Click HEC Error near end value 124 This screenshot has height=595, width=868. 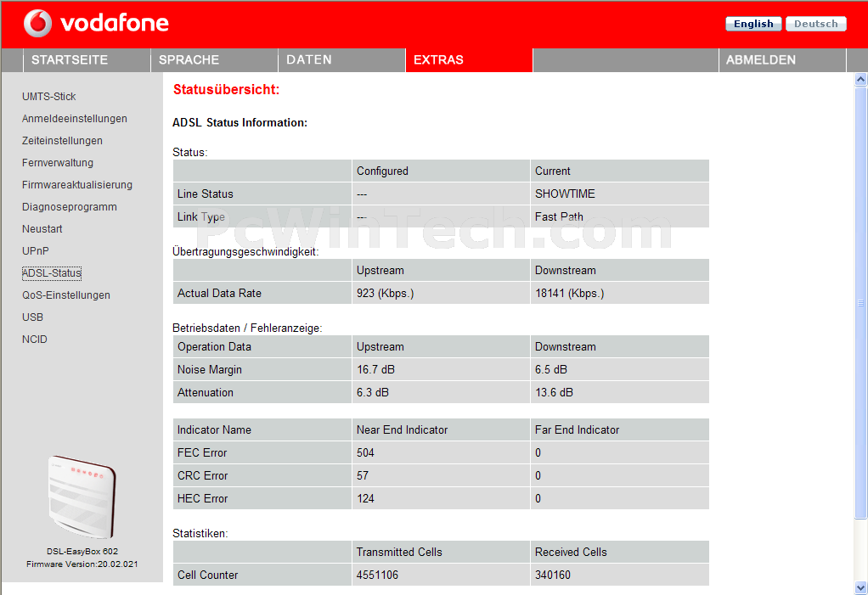(365, 499)
